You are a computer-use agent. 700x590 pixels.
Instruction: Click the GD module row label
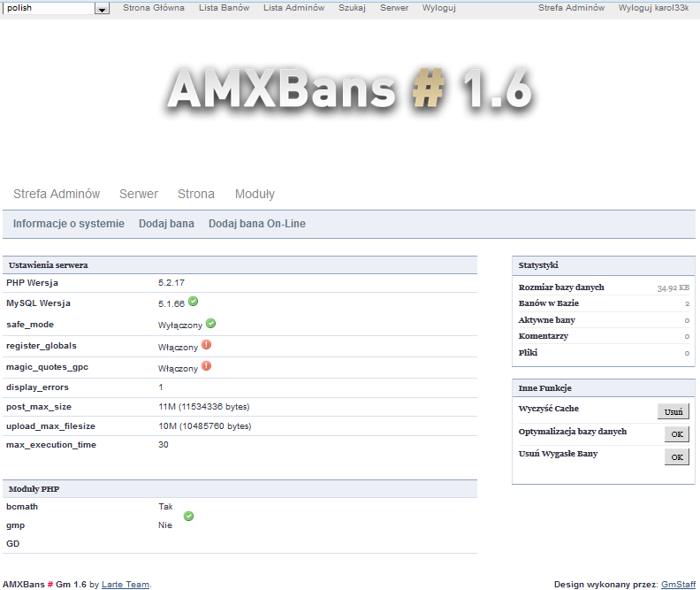pos(13,543)
